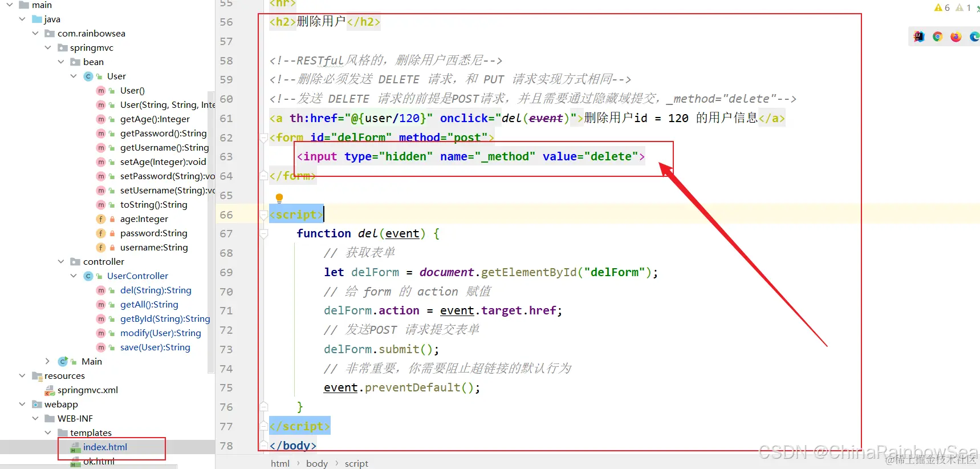Click the th:href attribute on line 61
The width and height of the screenshot is (980, 469).
pyautogui.click(x=361, y=118)
